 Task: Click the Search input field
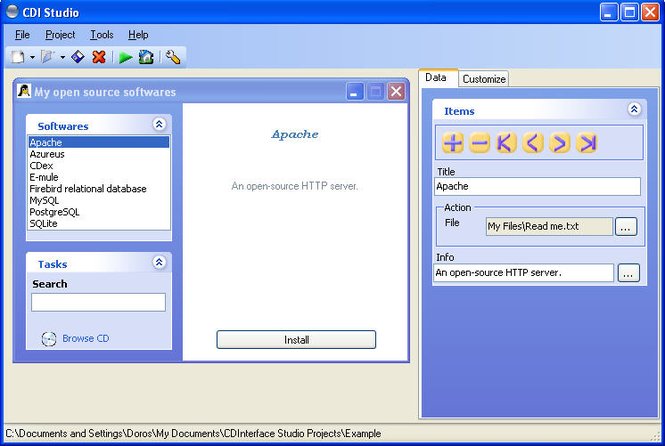click(x=98, y=302)
